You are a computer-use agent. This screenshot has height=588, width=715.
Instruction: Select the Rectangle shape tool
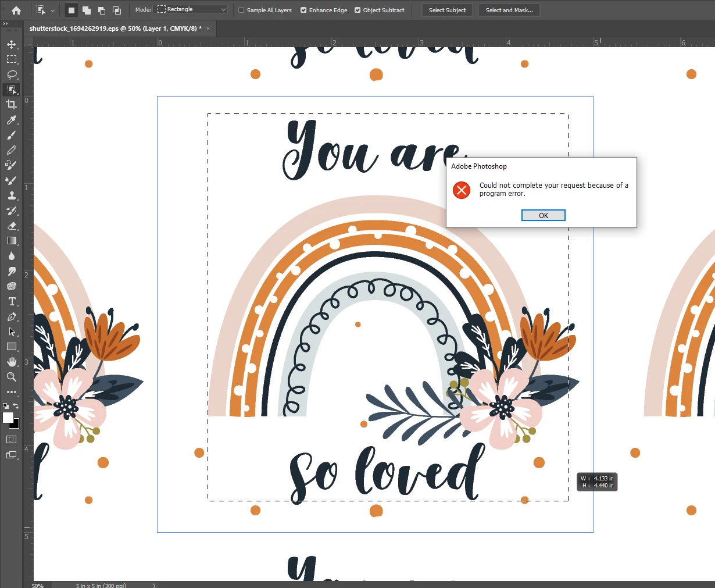(x=11, y=347)
